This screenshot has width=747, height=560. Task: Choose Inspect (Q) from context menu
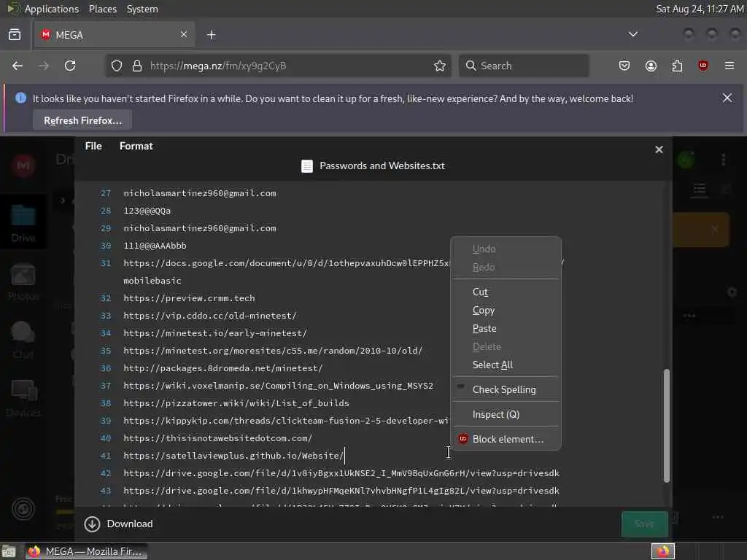pos(506,414)
